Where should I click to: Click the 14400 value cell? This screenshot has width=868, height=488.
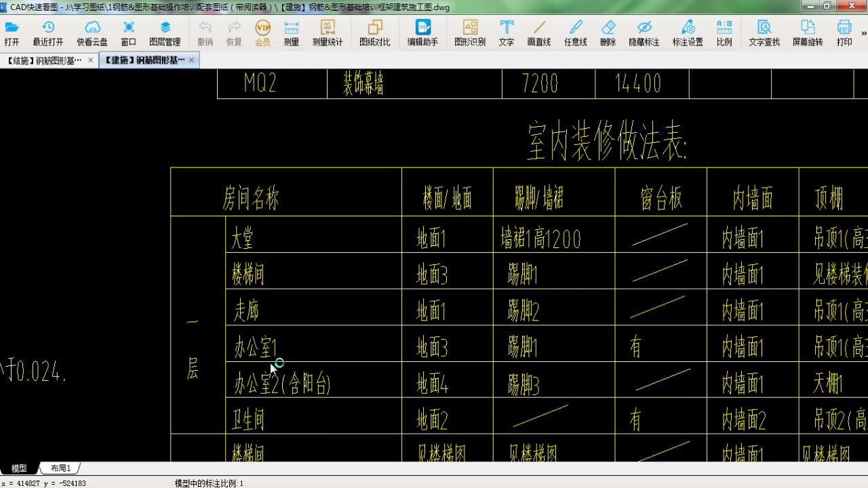[638, 83]
